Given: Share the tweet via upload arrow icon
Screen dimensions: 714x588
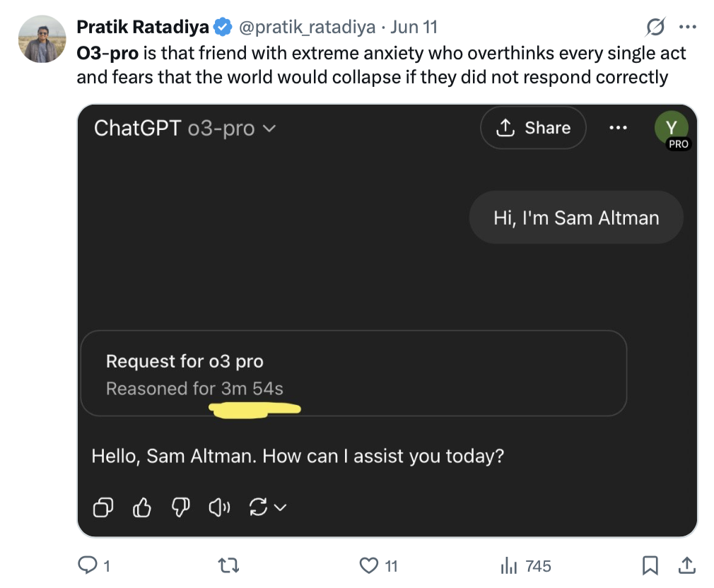Looking at the screenshot, I should [x=686, y=565].
